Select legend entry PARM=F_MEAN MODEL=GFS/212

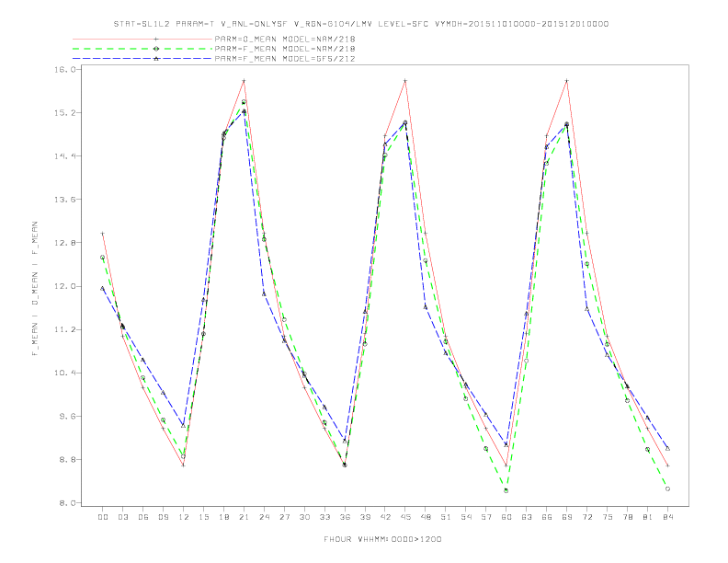(285, 59)
